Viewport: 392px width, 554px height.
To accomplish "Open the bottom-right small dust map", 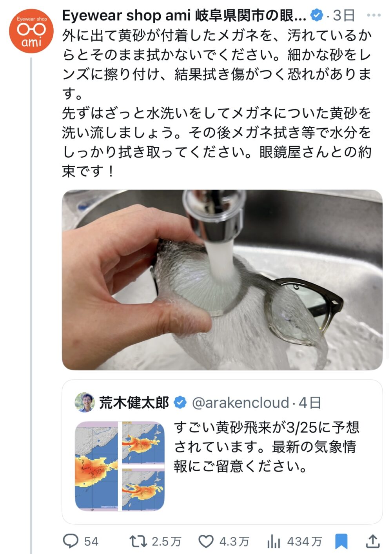I will pyautogui.click(x=143, y=489).
